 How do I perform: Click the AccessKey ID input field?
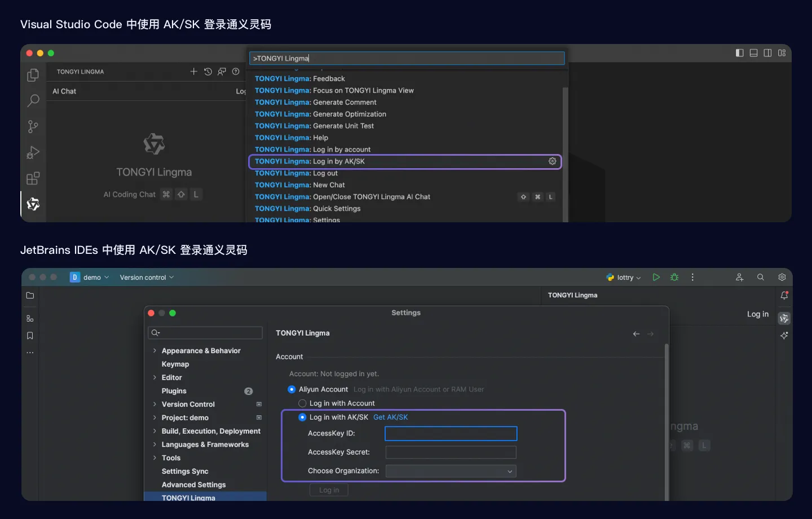451,433
